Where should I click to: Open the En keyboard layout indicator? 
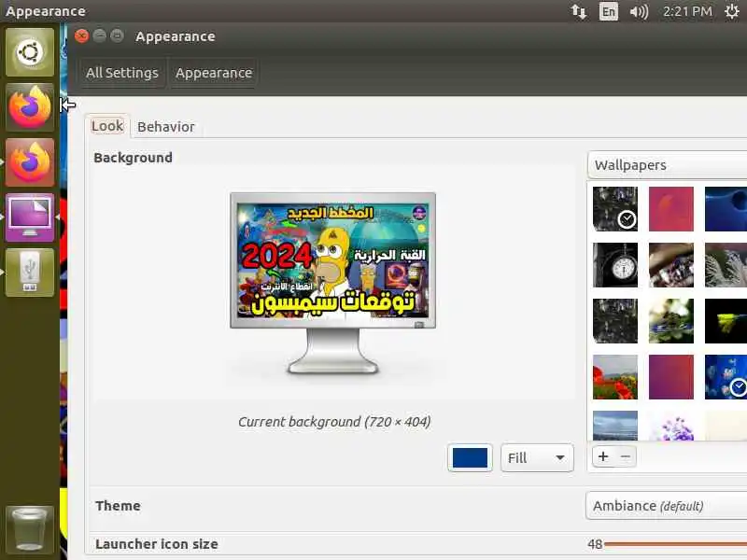(609, 11)
